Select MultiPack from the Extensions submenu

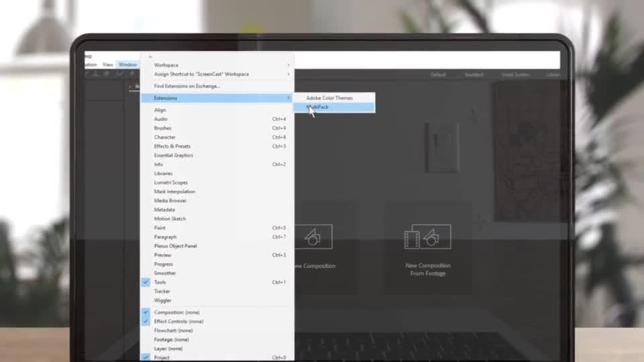tap(318, 107)
